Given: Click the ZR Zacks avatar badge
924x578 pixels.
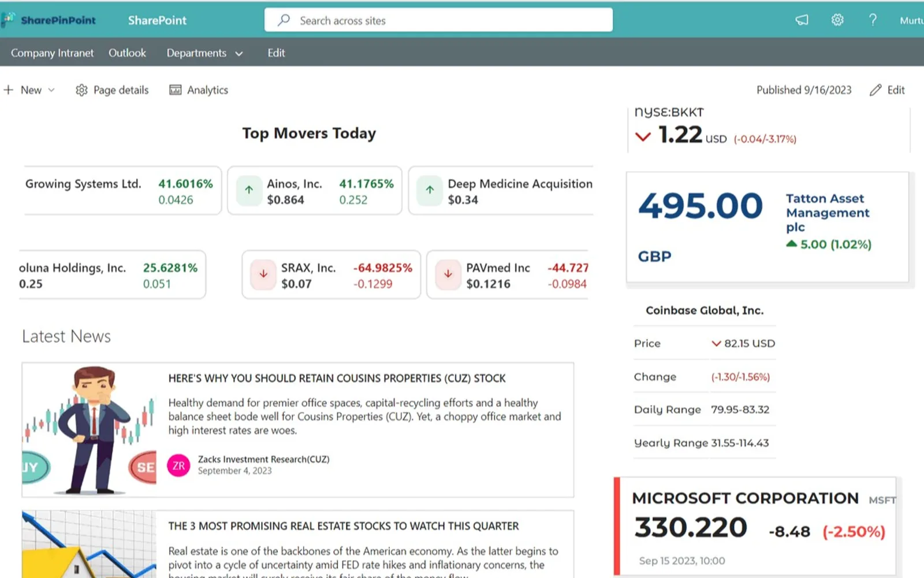Looking at the screenshot, I should pos(179,465).
